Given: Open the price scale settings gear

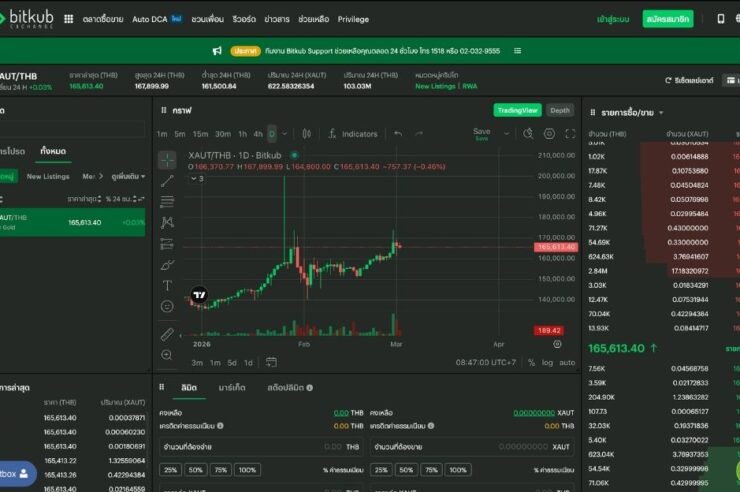Looking at the screenshot, I should point(557,344).
